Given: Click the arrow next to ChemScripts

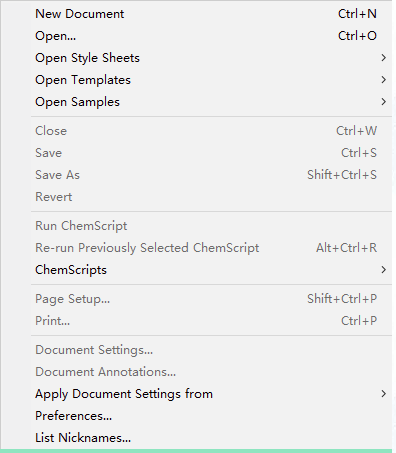Looking at the screenshot, I should pos(384,270).
